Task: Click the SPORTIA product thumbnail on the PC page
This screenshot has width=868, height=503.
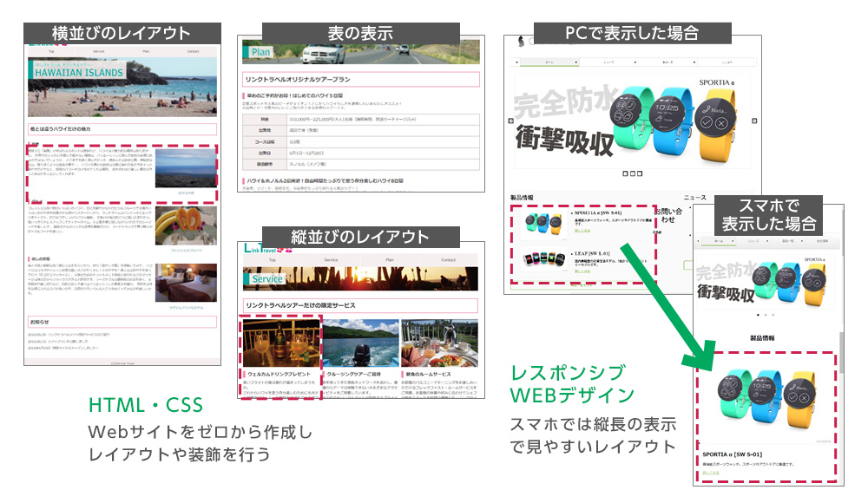Action: (543, 223)
